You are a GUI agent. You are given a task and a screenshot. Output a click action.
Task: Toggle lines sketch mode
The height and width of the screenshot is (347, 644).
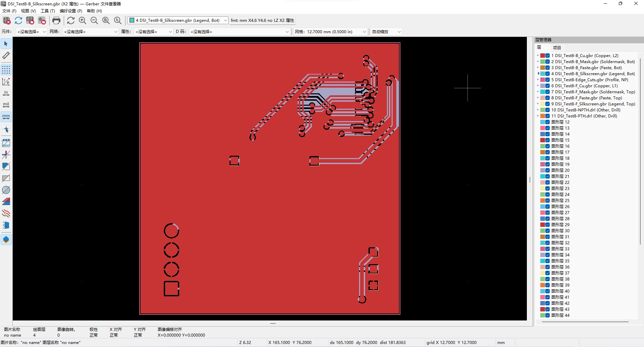(6, 155)
